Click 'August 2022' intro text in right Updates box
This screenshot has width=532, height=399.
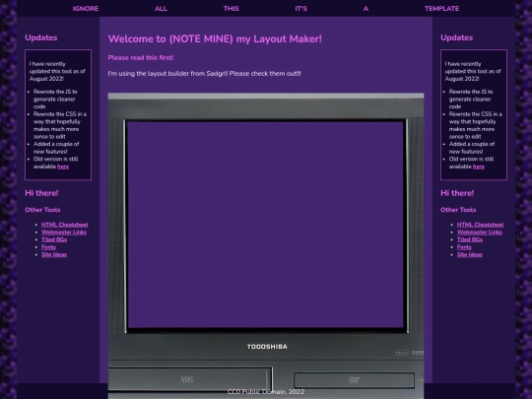pyautogui.click(x=473, y=71)
